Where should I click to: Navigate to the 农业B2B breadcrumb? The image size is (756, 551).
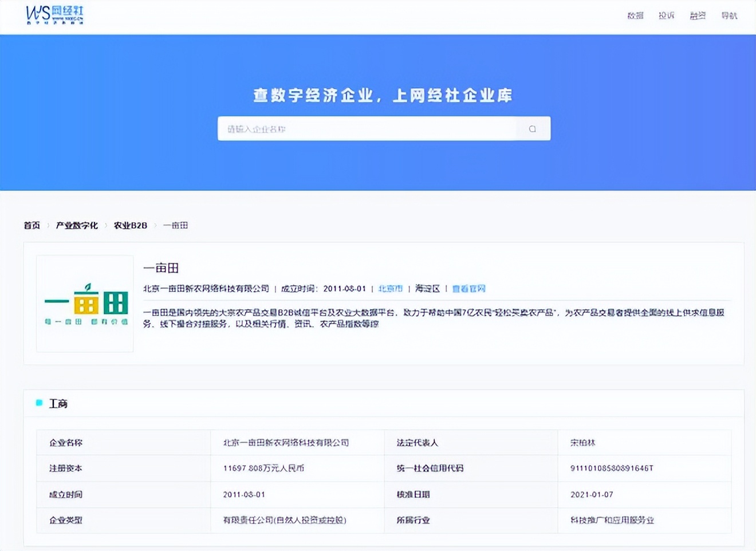click(131, 226)
